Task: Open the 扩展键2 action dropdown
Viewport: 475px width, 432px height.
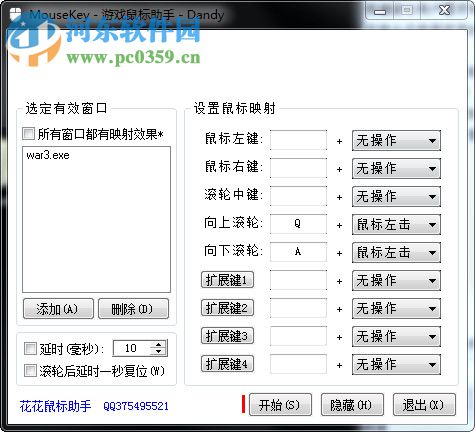Action: [x=396, y=308]
